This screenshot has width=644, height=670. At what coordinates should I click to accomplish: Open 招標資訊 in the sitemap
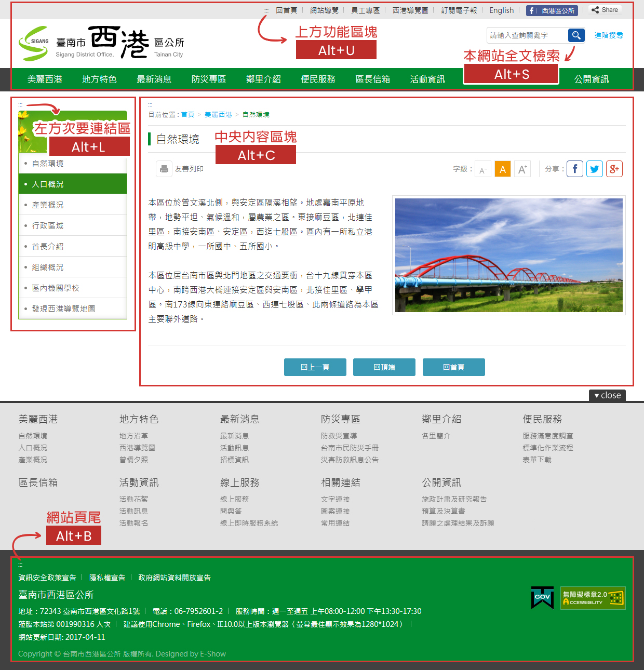tap(234, 460)
